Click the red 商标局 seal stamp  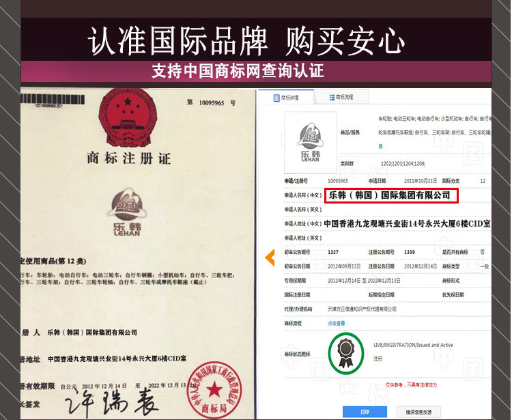point(214,390)
